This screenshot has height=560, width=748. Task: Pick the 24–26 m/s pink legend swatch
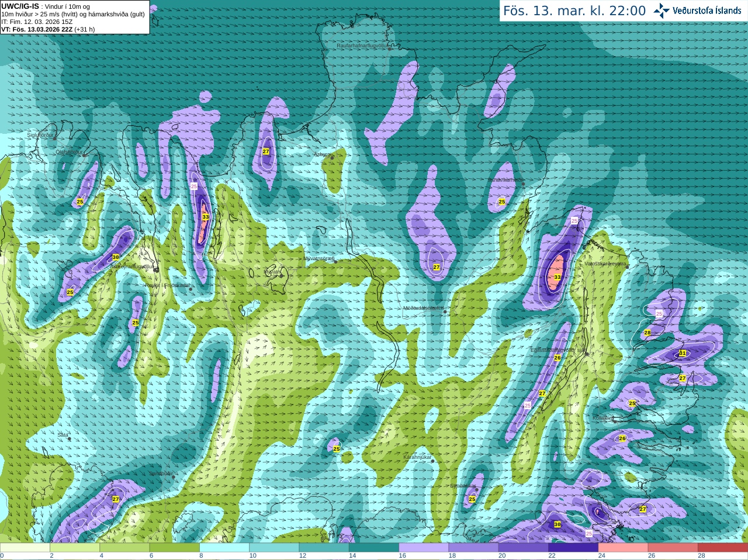623,548
